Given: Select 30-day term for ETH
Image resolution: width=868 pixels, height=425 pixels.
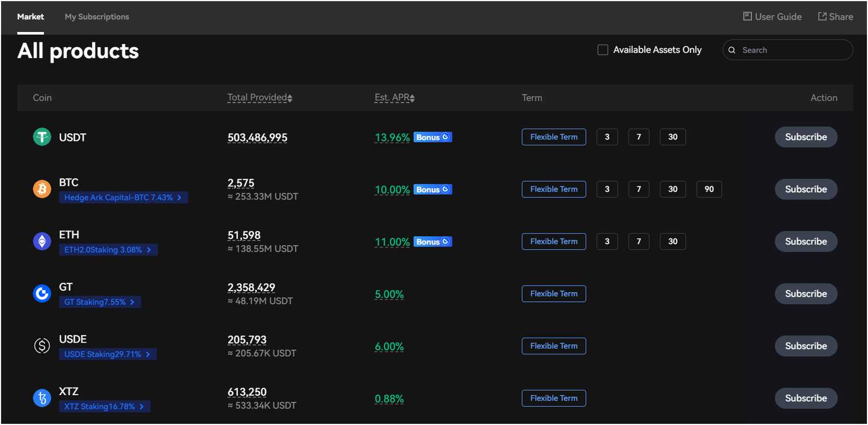Looking at the screenshot, I should coord(673,241).
